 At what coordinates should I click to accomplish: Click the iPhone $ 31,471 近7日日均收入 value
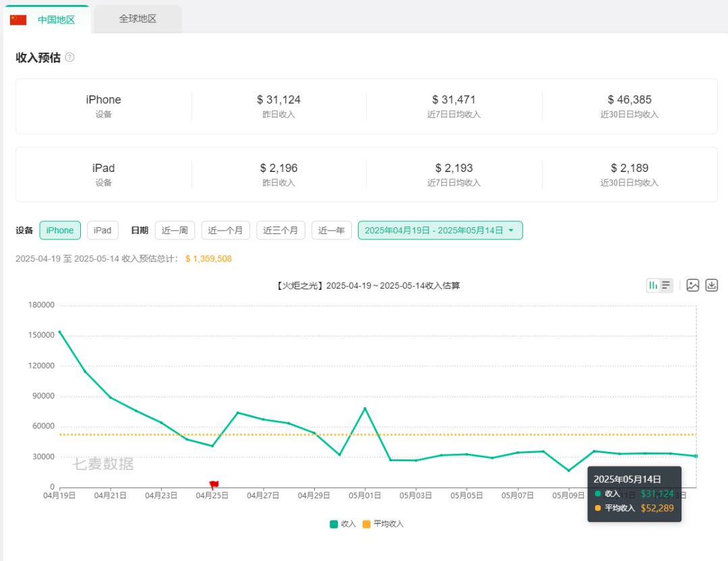(454, 99)
